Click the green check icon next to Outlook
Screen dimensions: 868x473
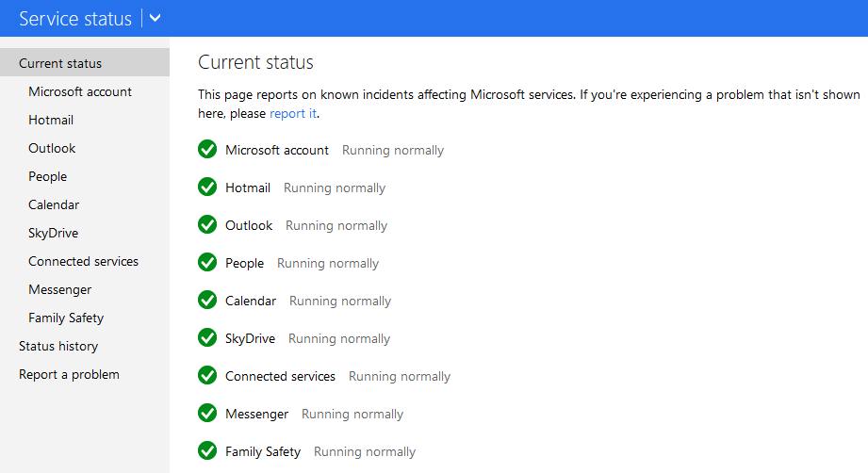pos(207,224)
